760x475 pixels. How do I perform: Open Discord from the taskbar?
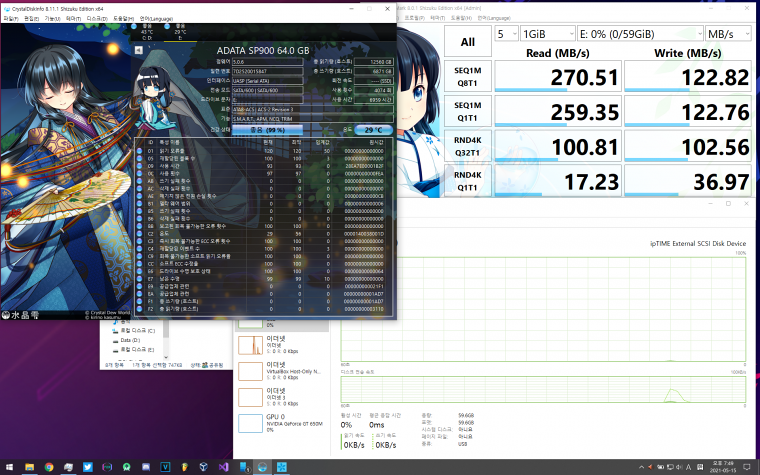(146, 467)
